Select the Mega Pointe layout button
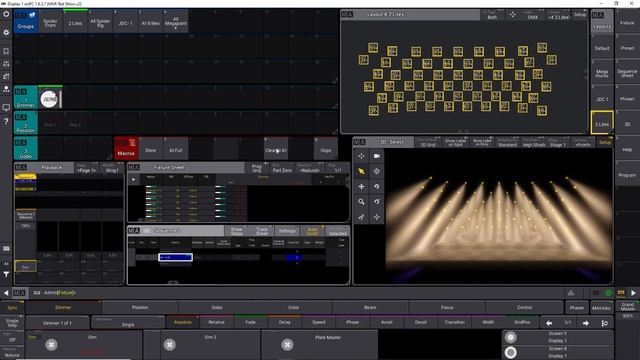Image resolution: width=640 pixels, height=360 pixels. (602, 73)
